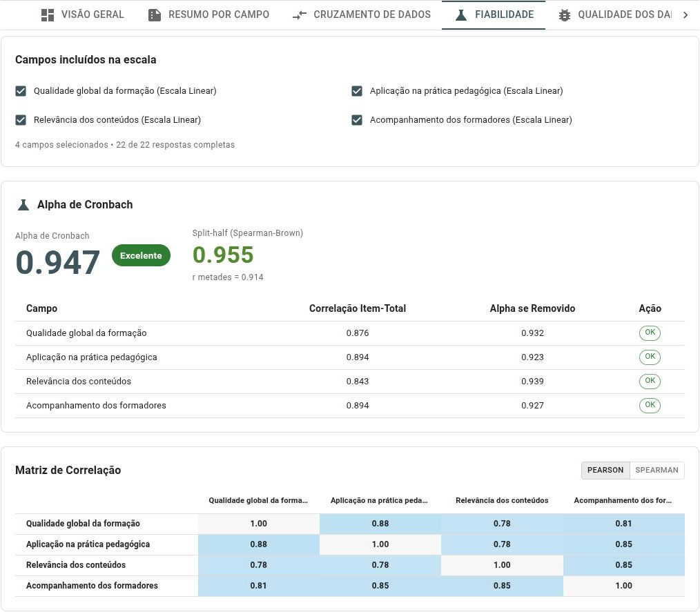Uncheck Qualidade global da formação checkbox

click(x=21, y=91)
